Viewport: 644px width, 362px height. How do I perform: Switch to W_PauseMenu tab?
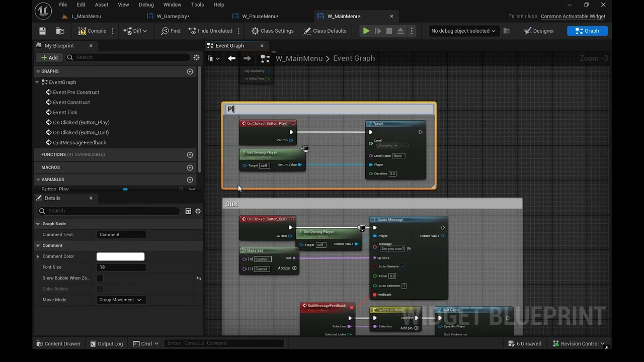tap(260, 16)
